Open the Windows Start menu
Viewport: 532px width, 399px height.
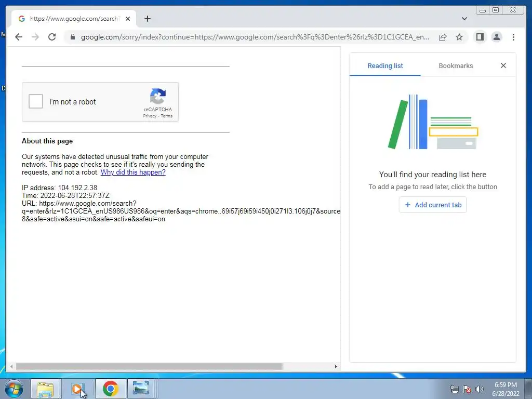tap(14, 389)
